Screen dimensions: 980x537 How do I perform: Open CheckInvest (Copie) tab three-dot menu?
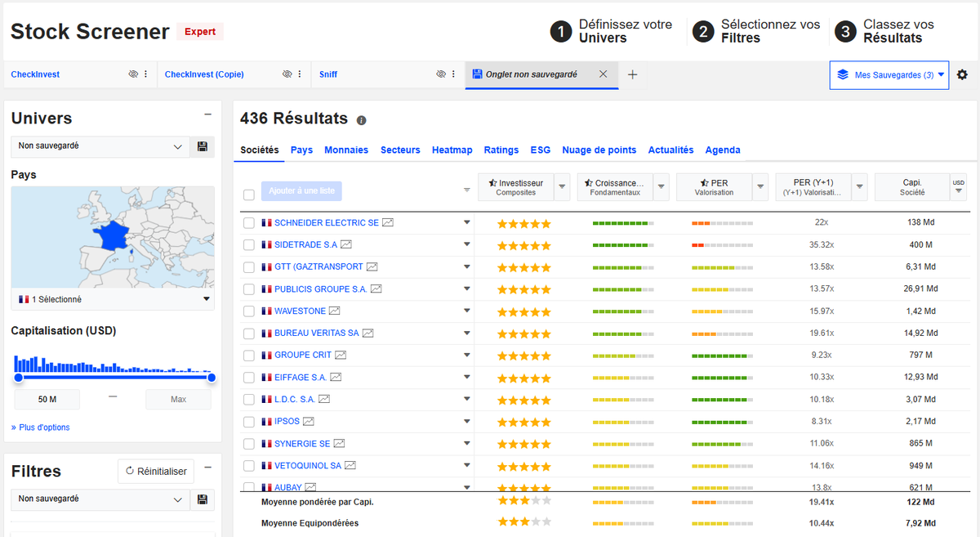click(301, 74)
